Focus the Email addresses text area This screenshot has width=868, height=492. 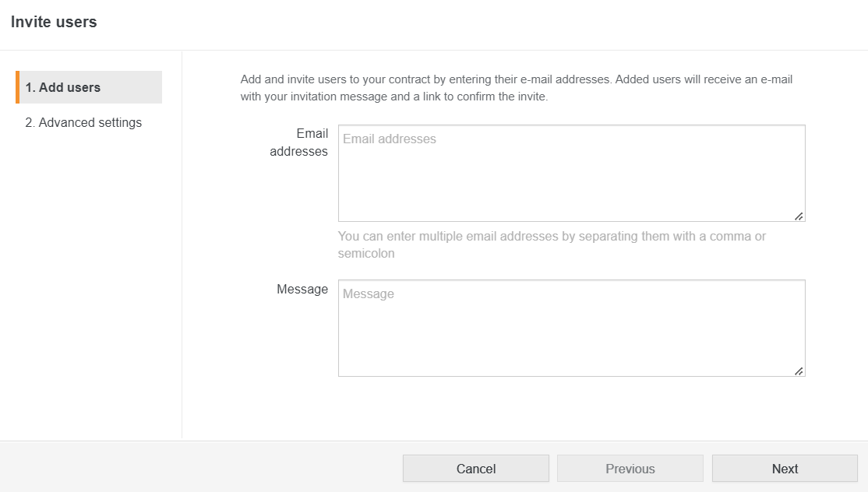pyautogui.click(x=571, y=173)
